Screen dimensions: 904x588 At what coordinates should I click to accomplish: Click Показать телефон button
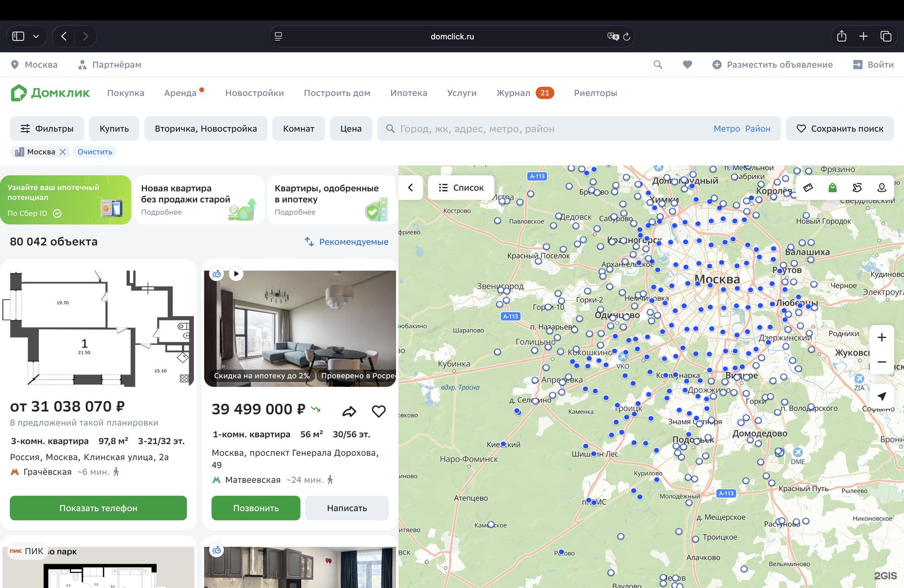click(x=98, y=508)
